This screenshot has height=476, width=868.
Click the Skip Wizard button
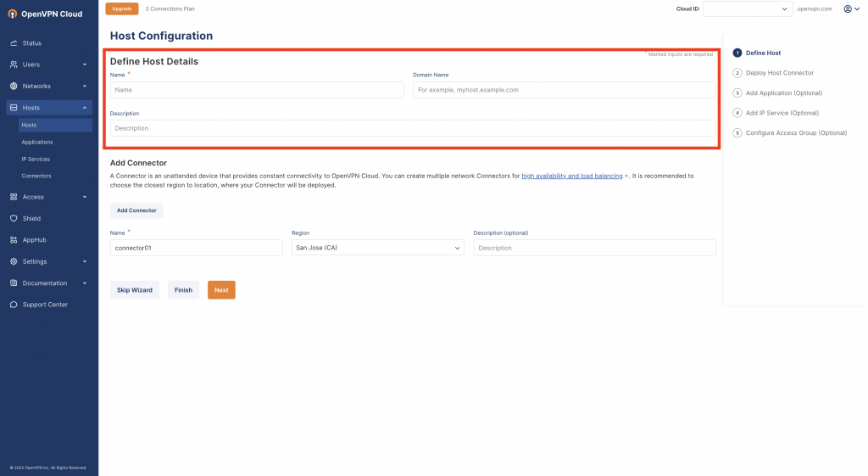click(135, 290)
